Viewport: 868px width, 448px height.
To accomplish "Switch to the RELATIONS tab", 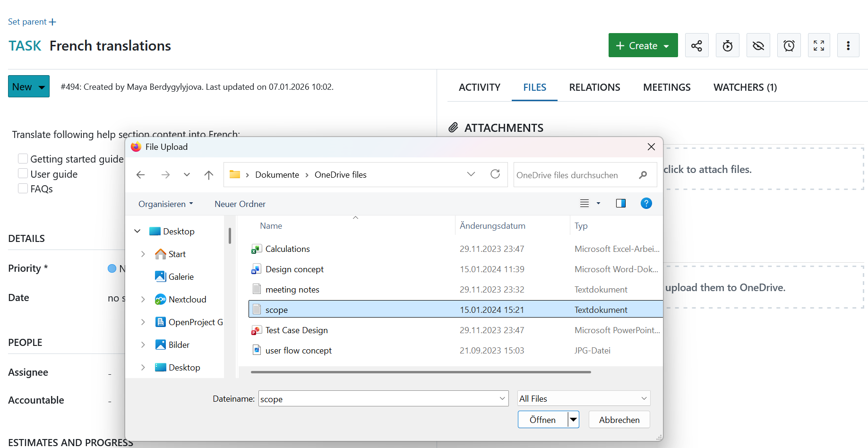I will point(594,87).
